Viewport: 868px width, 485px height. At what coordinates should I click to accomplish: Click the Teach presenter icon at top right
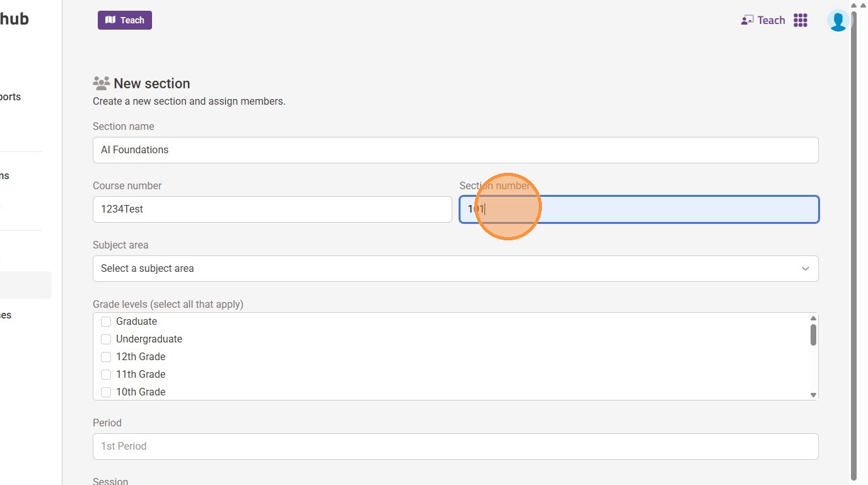(748, 20)
